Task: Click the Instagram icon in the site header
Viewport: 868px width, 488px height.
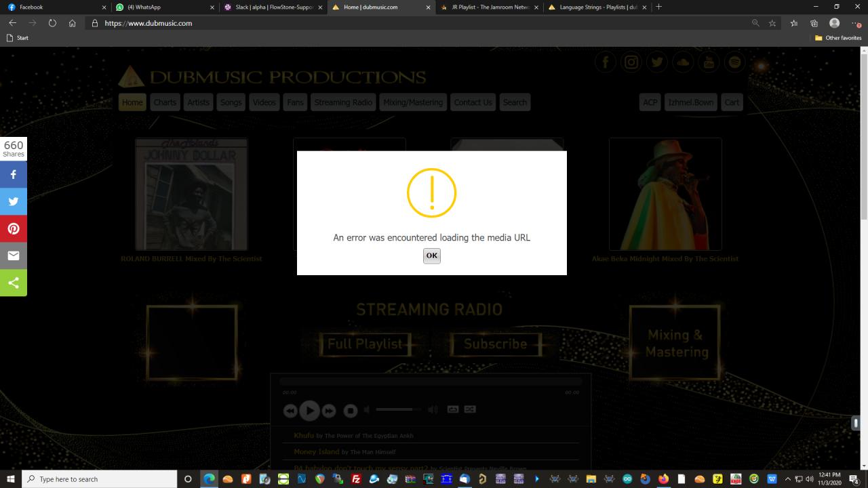Action: pyautogui.click(x=631, y=63)
